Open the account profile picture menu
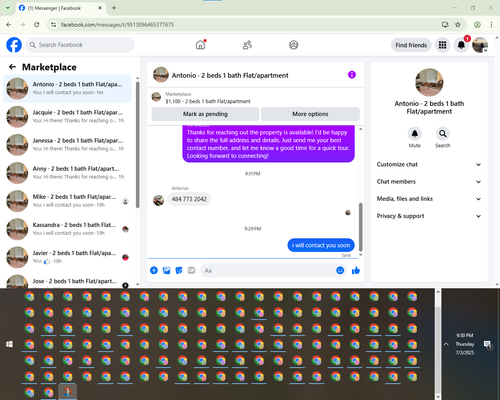The height and width of the screenshot is (400, 500). tap(480, 45)
